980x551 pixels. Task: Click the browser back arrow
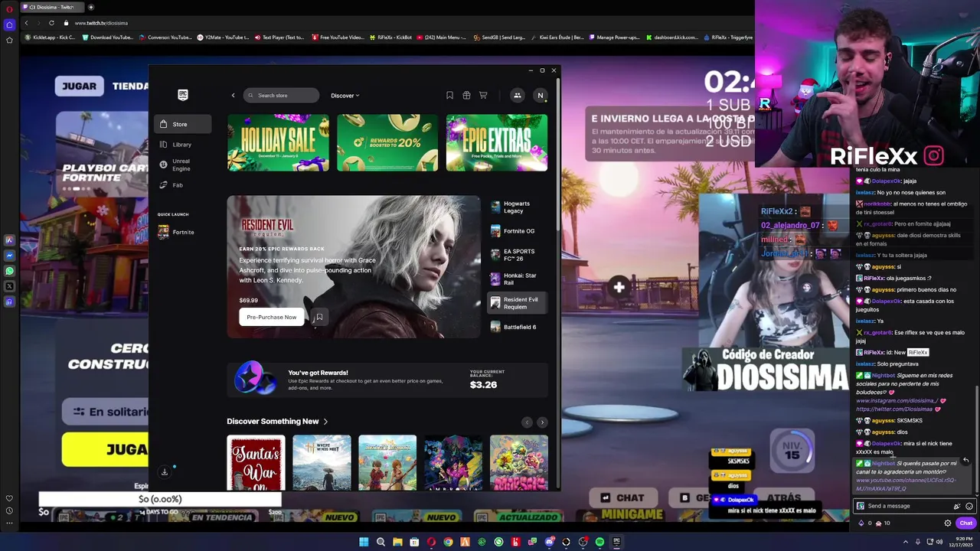click(26, 23)
